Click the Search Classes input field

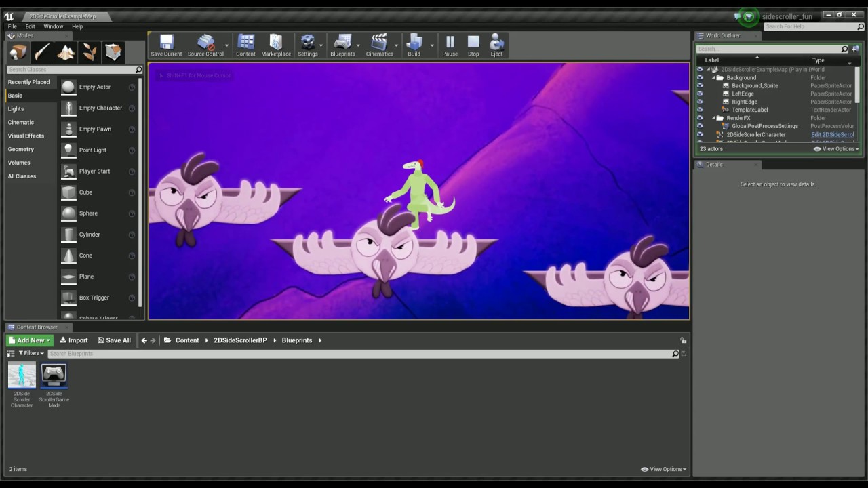(x=74, y=70)
